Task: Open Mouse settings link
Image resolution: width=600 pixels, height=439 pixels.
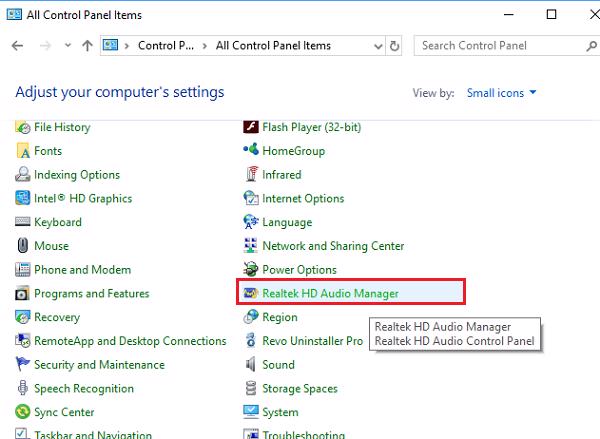Action: click(x=51, y=246)
